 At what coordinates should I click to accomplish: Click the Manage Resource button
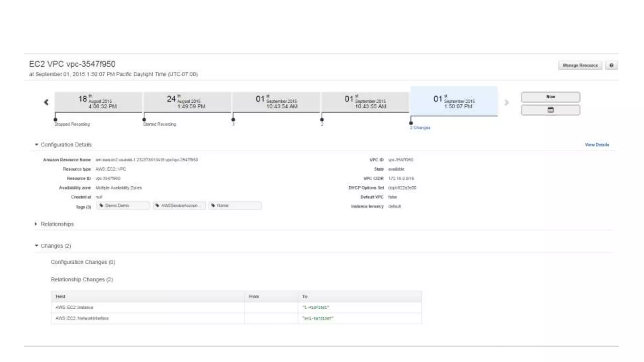[x=580, y=65]
